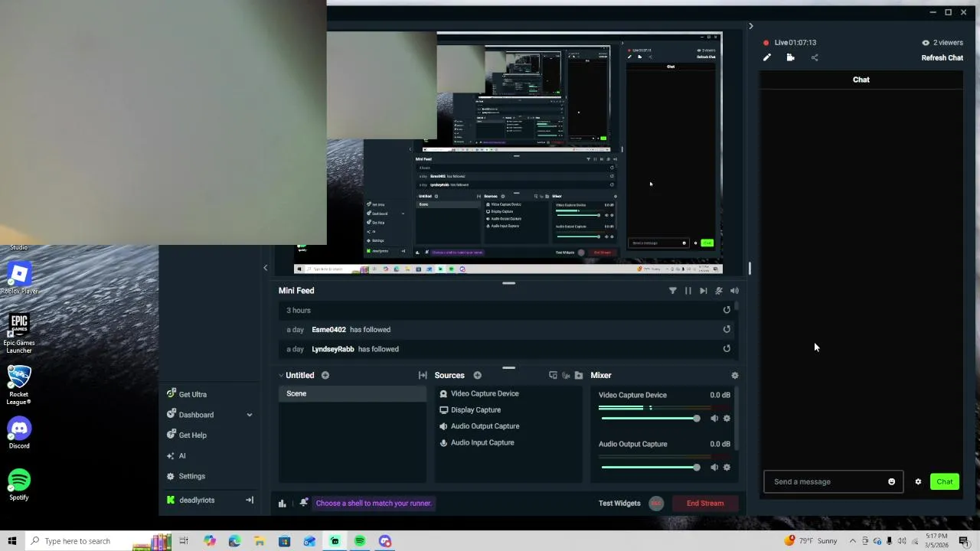The height and width of the screenshot is (551, 980).
Task: Click the guest cam icon in Sources header
Action: [566, 375]
